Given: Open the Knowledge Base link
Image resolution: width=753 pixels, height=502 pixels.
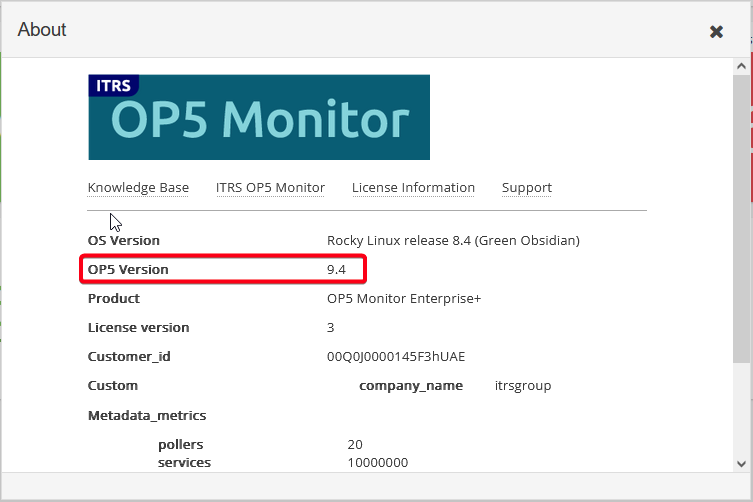Looking at the screenshot, I should pos(138,187).
